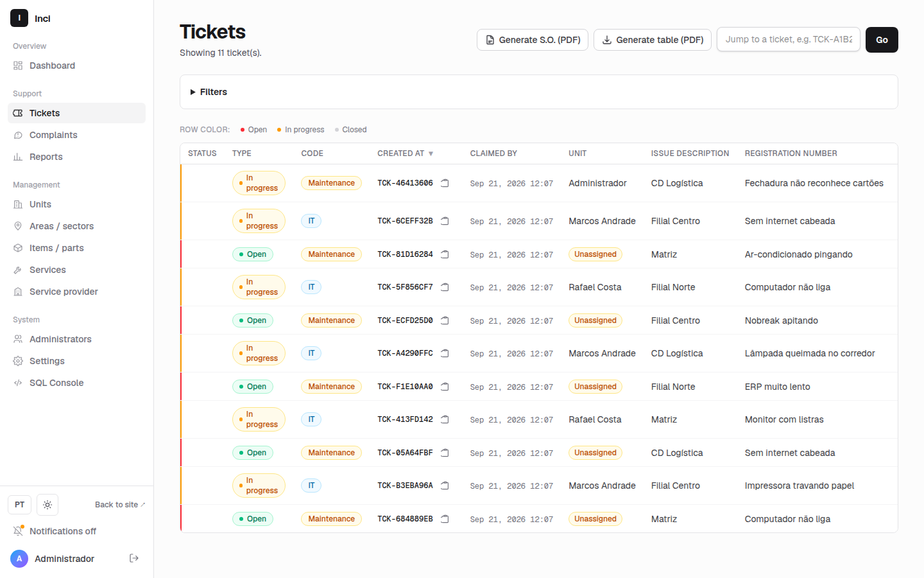Click Generate table (PDF) button
Screen dimensions: 924x578
[x=653, y=40]
